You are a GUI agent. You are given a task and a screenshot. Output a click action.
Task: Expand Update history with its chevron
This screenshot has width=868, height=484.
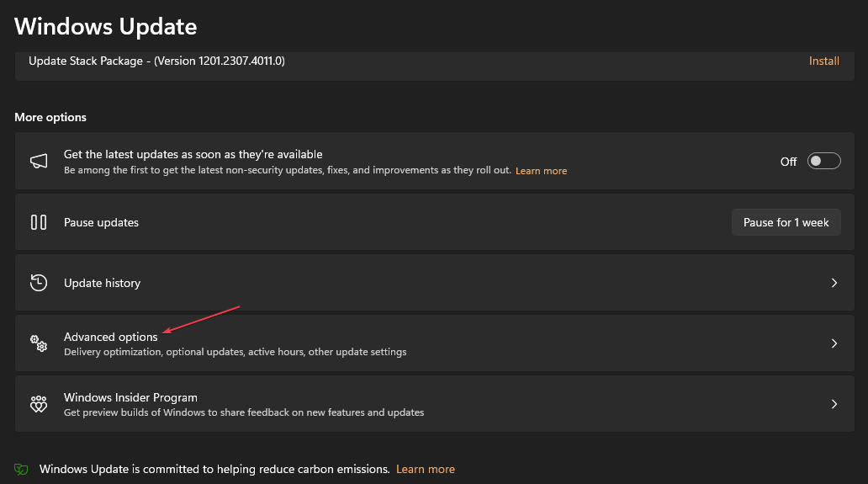[834, 283]
